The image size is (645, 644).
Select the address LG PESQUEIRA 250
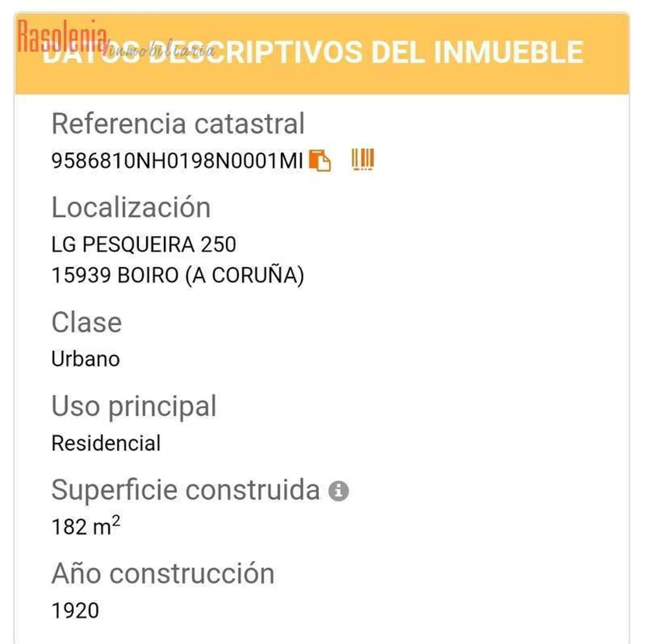pyautogui.click(x=143, y=245)
